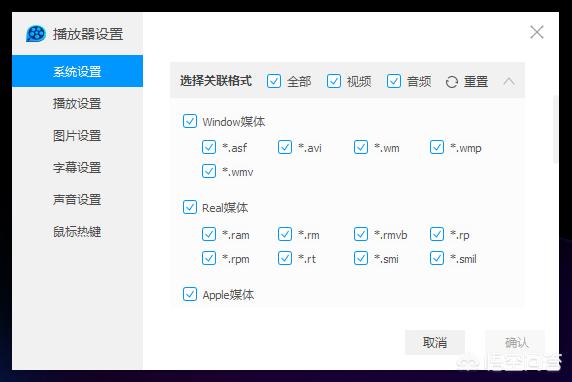Click the player logo icon in title
Viewport: 572px width, 382px height.
pos(36,34)
